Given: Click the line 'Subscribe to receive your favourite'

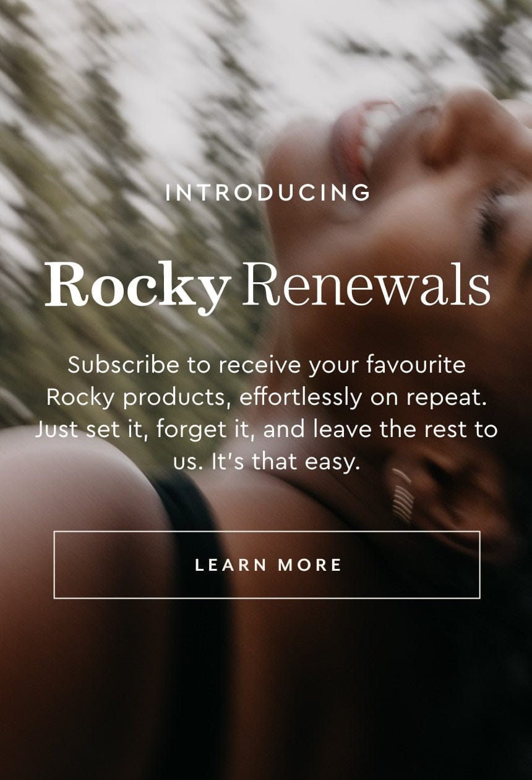Looking at the screenshot, I should [267, 365].
